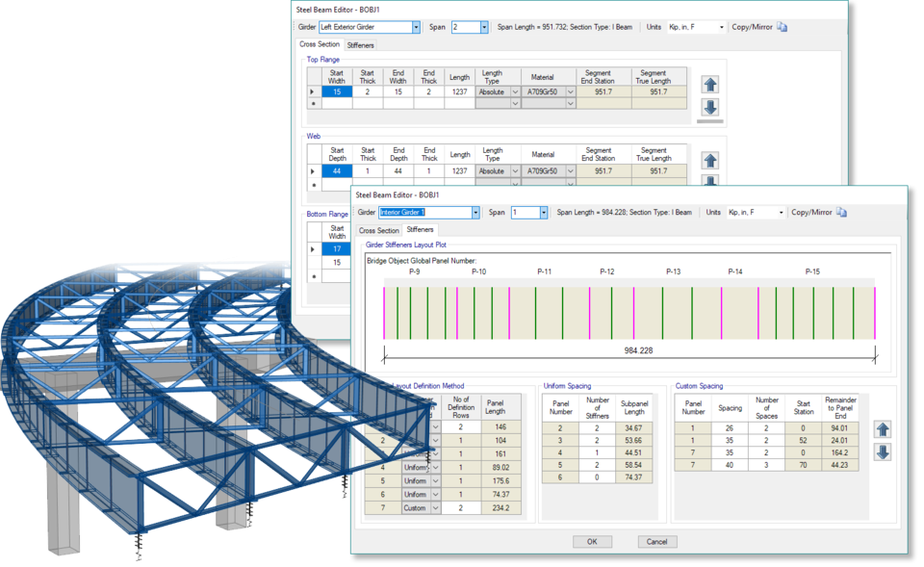Select Web Start Depth cell showing 44

pos(337,170)
